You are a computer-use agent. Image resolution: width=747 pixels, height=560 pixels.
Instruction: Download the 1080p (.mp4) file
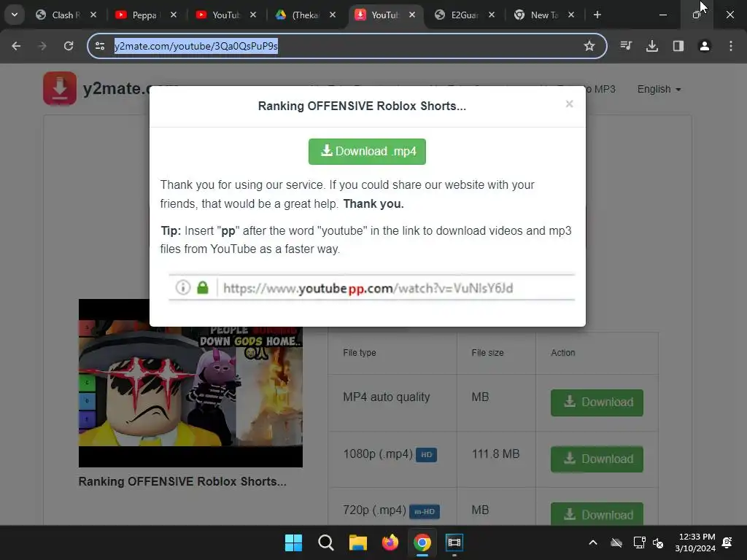[x=597, y=459]
